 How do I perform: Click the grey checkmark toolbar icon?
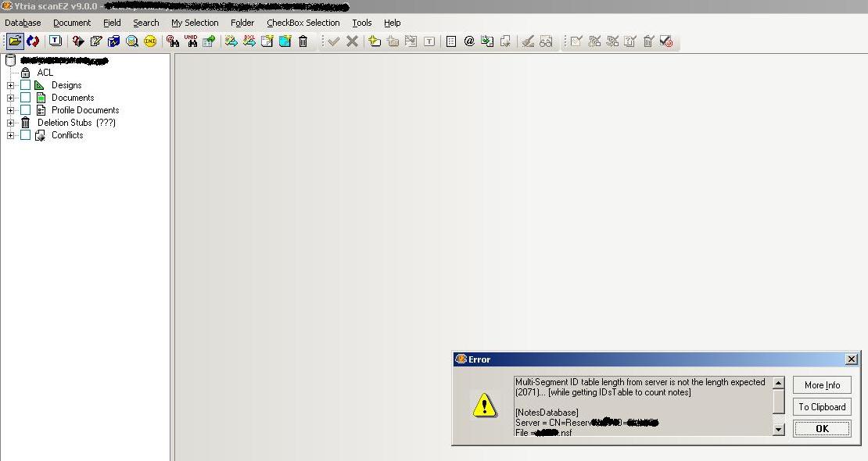(333, 41)
